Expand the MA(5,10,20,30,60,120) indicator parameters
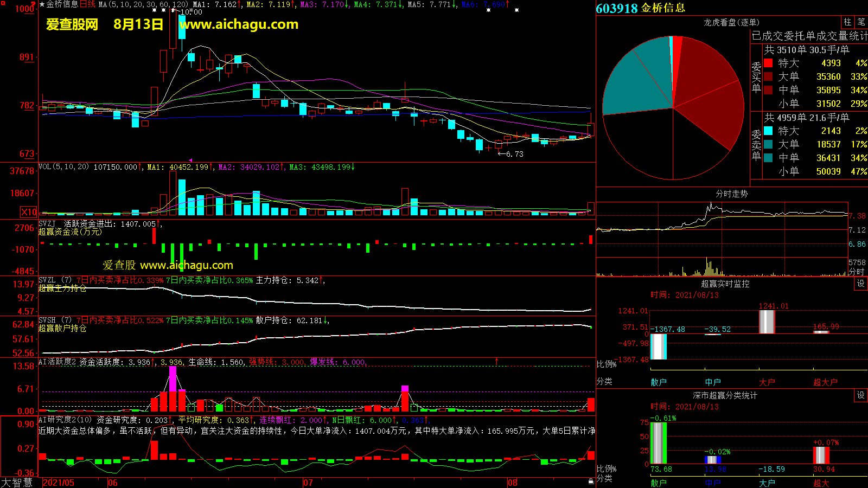 [143, 4]
